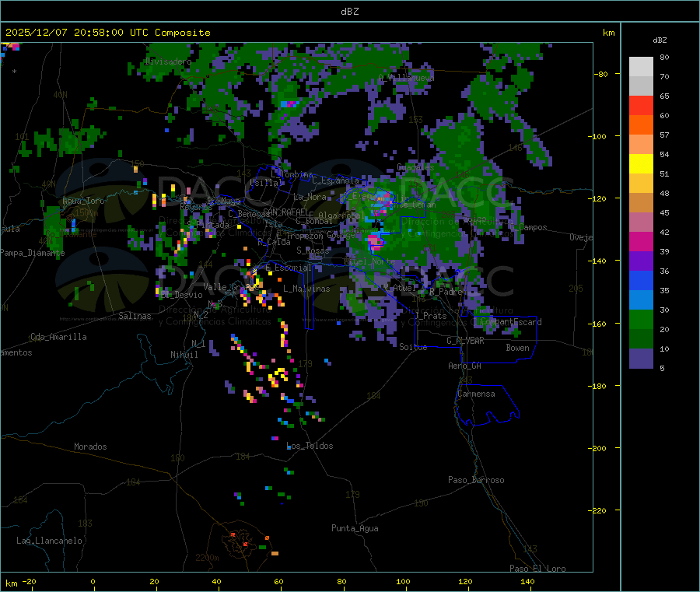
Task: Select the J_Prats place label
Action: point(431,316)
